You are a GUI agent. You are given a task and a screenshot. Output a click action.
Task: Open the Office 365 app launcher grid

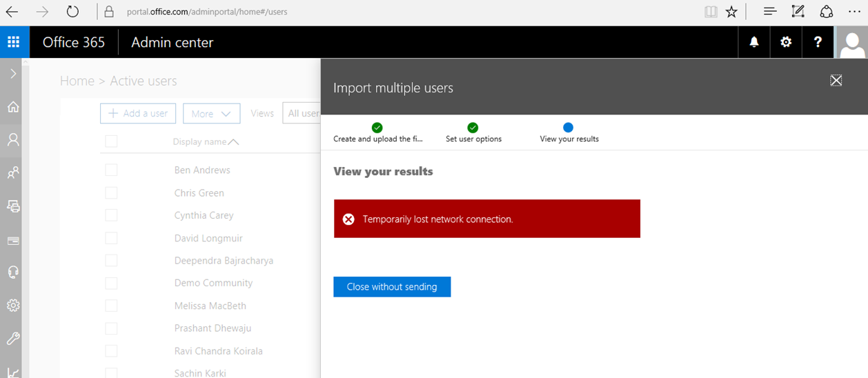(14, 42)
